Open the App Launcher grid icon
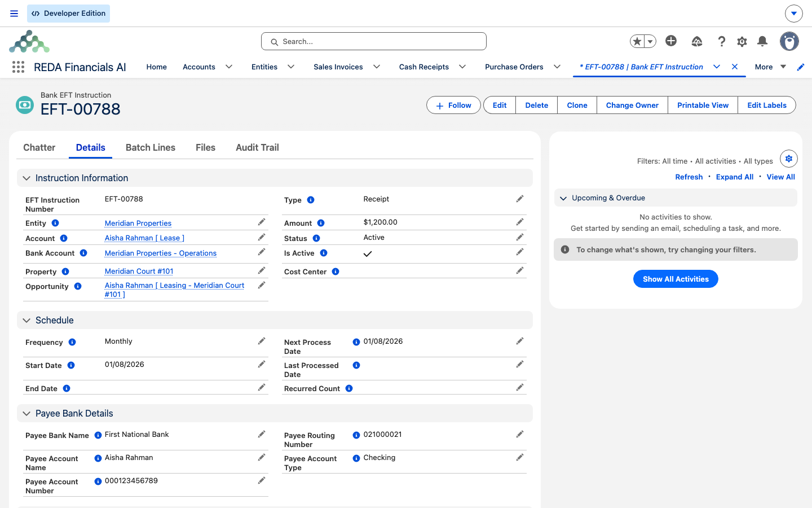 (18, 67)
